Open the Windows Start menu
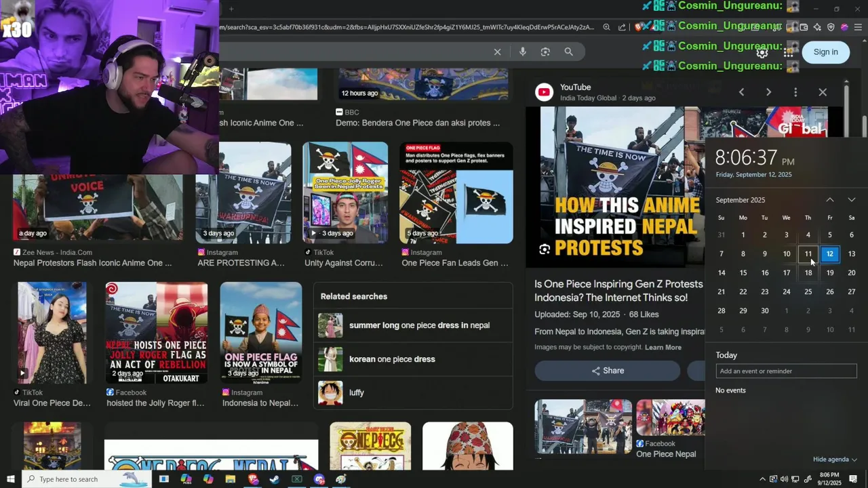 click(x=10, y=479)
